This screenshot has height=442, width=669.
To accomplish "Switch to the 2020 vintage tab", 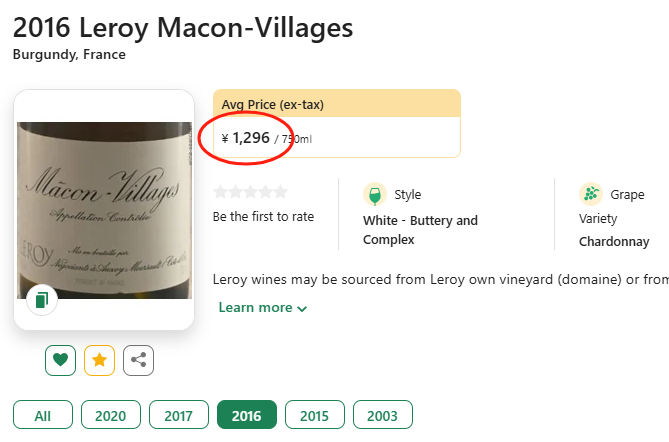I will click(x=111, y=415).
